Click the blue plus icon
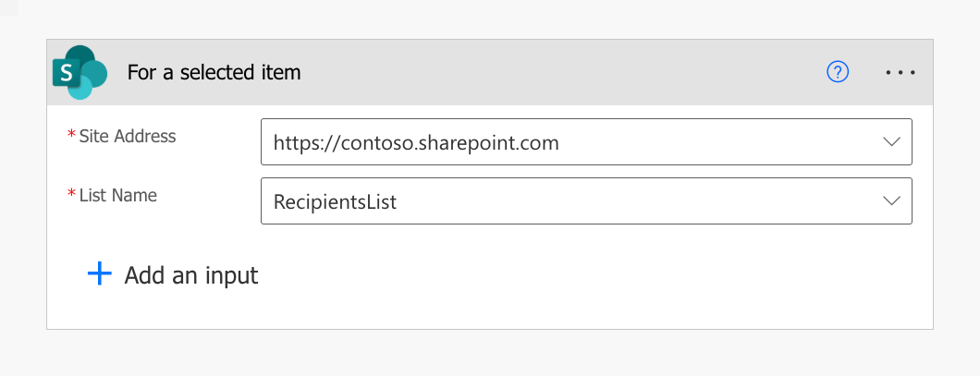The width and height of the screenshot is (980, 376). click(x=99, y=273)
